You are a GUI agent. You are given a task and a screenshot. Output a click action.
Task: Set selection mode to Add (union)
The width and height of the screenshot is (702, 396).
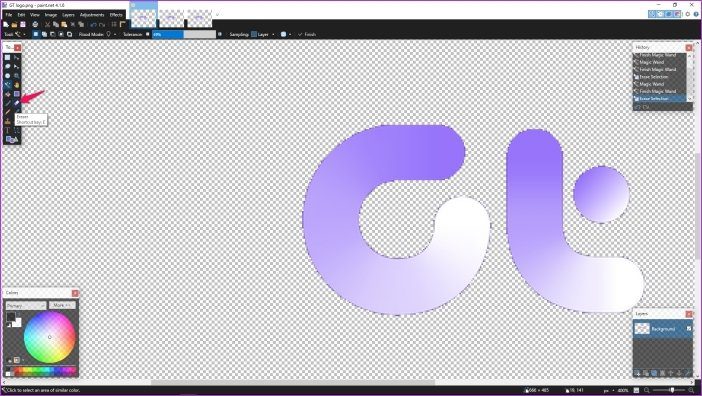[44, 34]
